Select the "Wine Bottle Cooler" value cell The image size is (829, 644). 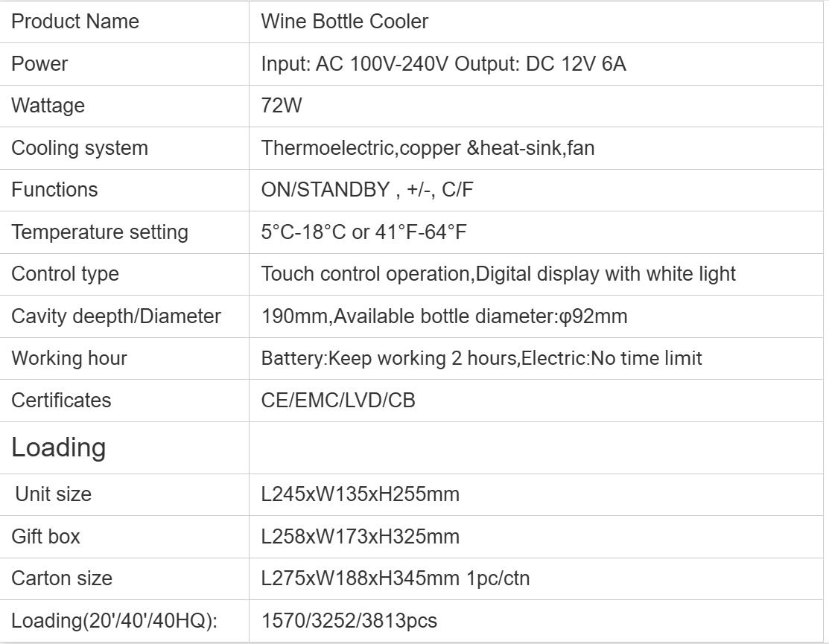(345, 22)
